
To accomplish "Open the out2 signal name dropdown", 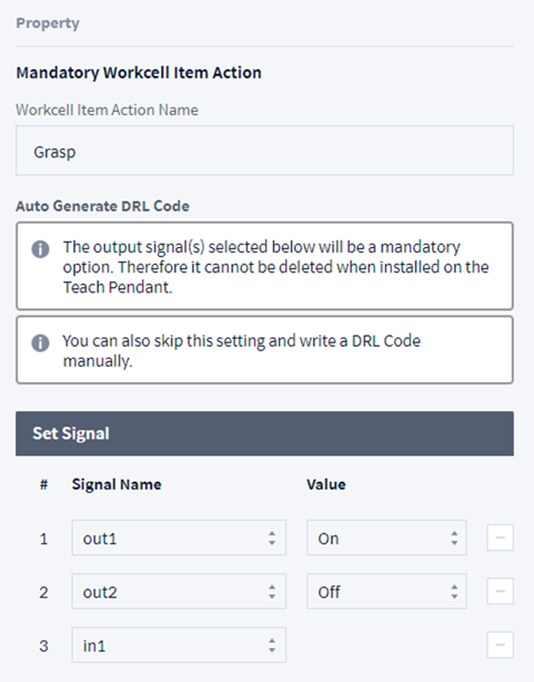I will (179, 591).
